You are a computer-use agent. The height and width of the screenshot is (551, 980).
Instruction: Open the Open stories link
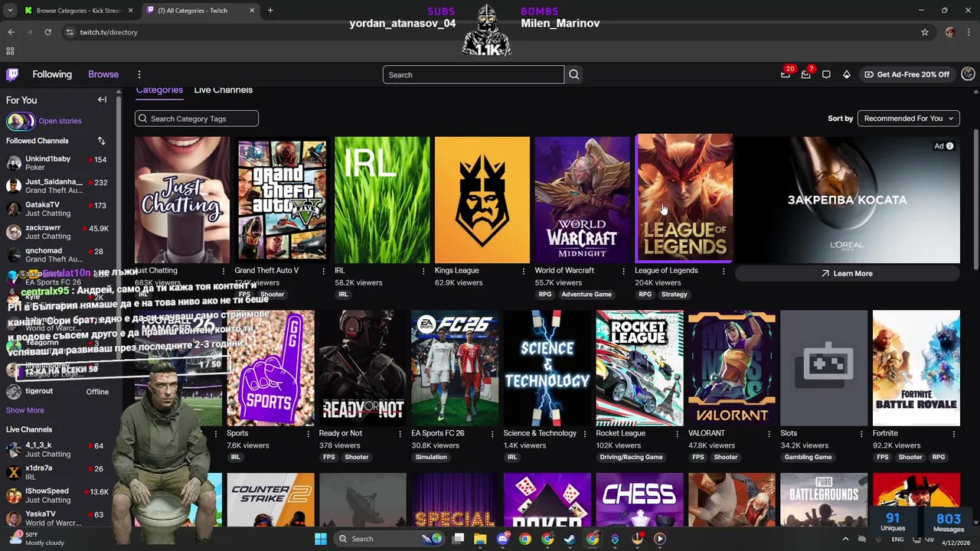coord(60,121)
